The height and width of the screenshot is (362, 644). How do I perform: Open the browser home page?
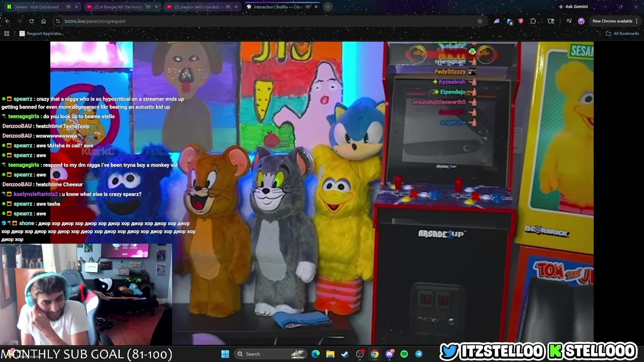pyautogui.click(x=43, y=21)
